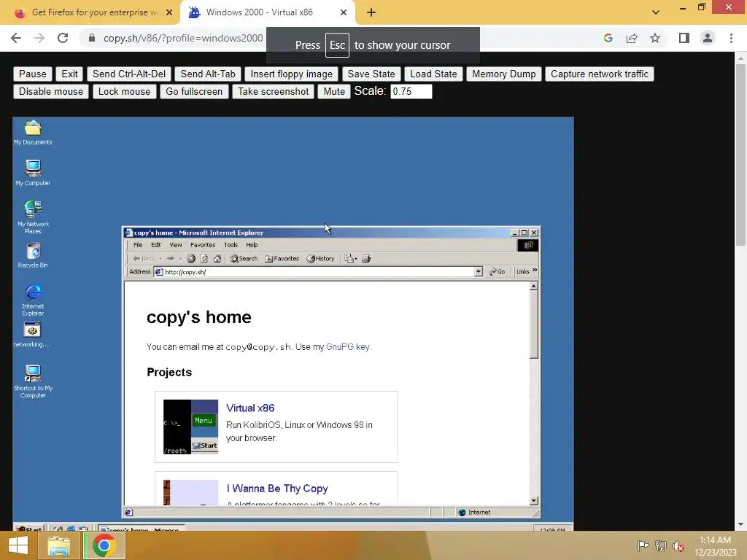The width and height of the screenshot is (747, 560).
Task: Open the File menu in Internet Explorer
Action: point(138,245)
